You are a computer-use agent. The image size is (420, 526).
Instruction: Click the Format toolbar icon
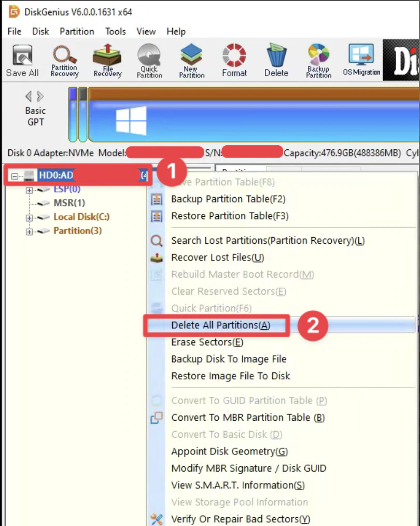pyautogui.click(x=234, y=61)
